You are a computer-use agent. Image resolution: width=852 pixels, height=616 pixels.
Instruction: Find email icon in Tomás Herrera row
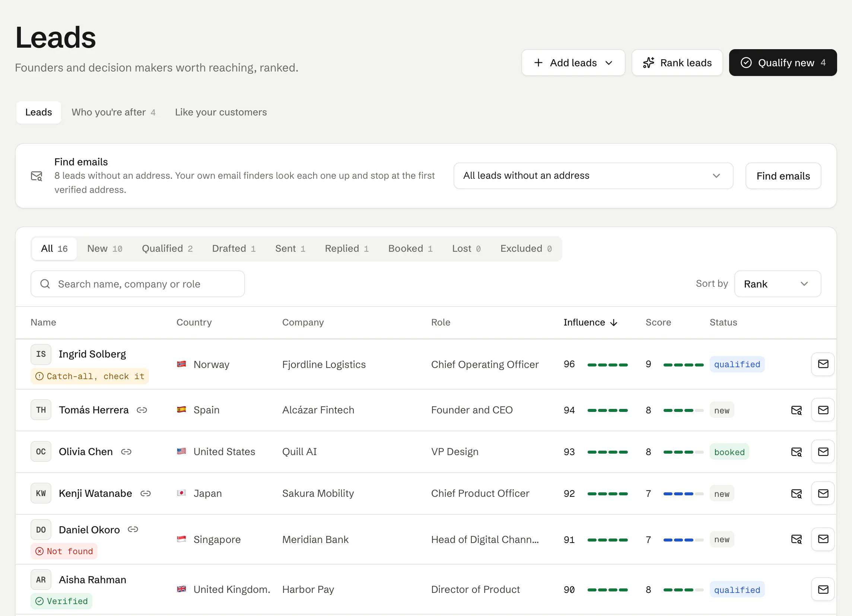coord(797,410)
